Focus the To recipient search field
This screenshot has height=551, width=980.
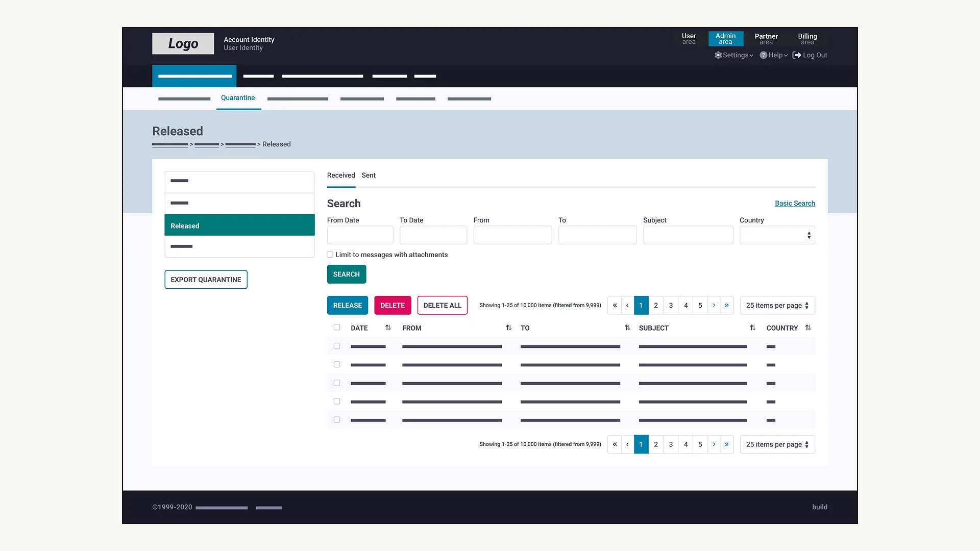pos(597,235)
